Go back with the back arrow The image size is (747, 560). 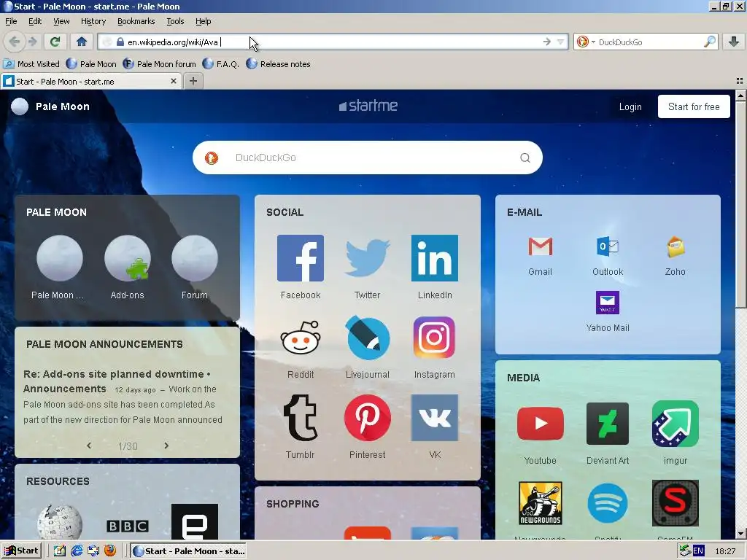pyautogui.click(x=15, y=42)
